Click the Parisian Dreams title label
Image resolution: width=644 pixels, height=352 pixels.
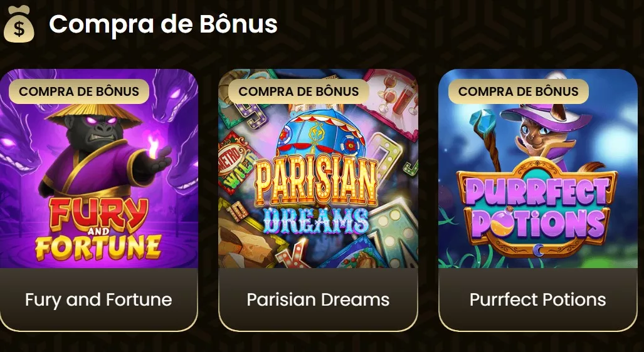pos(319,299)
